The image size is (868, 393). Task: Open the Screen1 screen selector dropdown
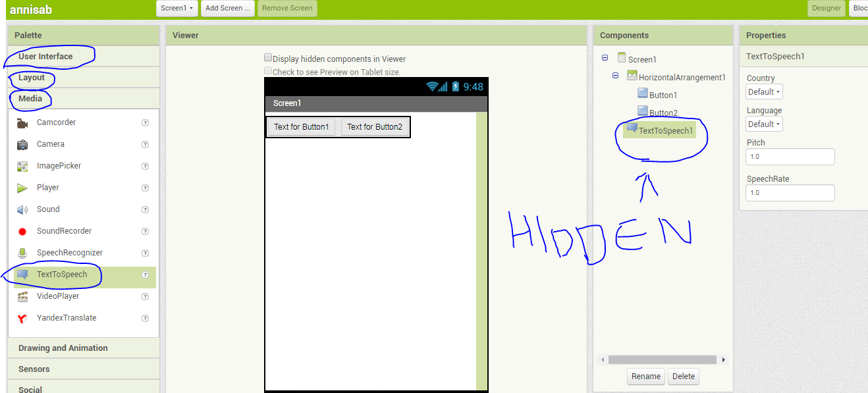[x=176, y=9]
